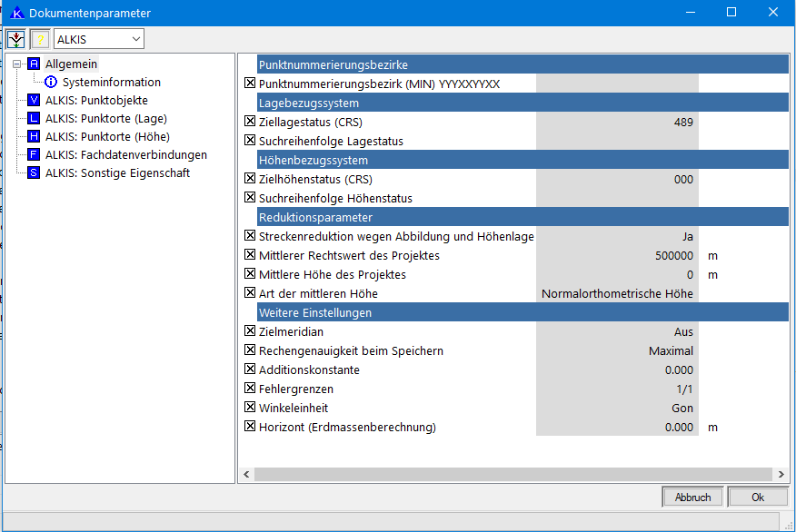Image resolution: width=796 pixels, height=532 pixels.
Task: Click the horizontal scrollbar right arrow
Action: (781, 475)
